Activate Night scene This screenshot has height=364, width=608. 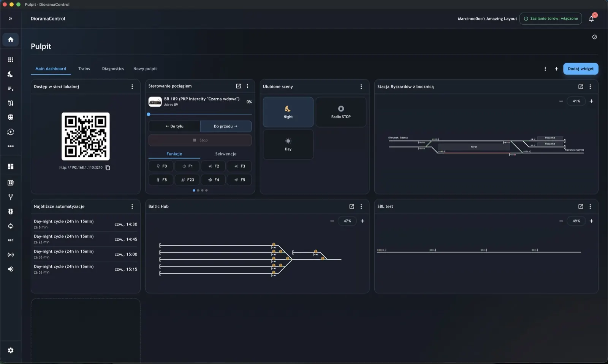288,112
